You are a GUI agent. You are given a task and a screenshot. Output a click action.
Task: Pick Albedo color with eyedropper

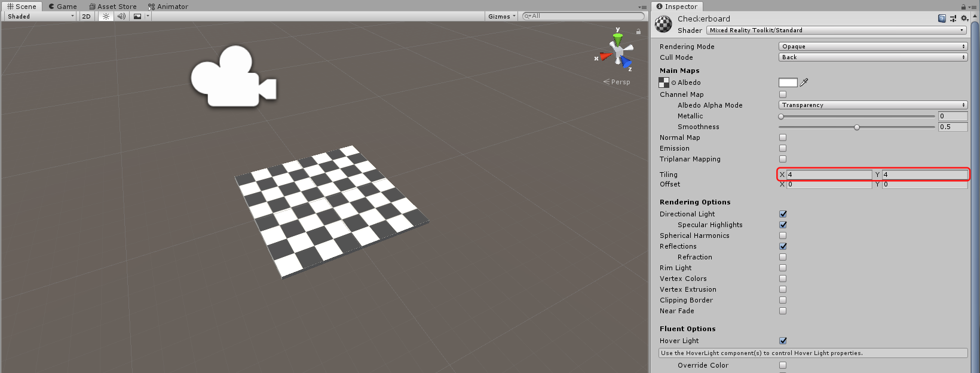(x=804, y=82)
